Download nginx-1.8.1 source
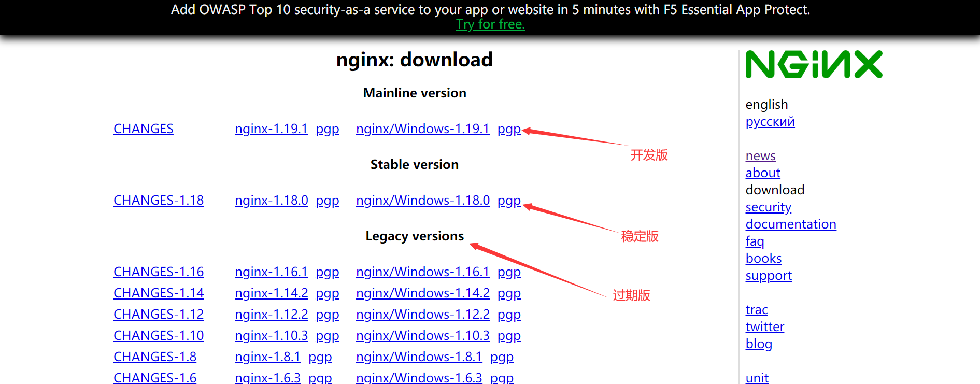980x384 pixels. [x=267, y=357]
